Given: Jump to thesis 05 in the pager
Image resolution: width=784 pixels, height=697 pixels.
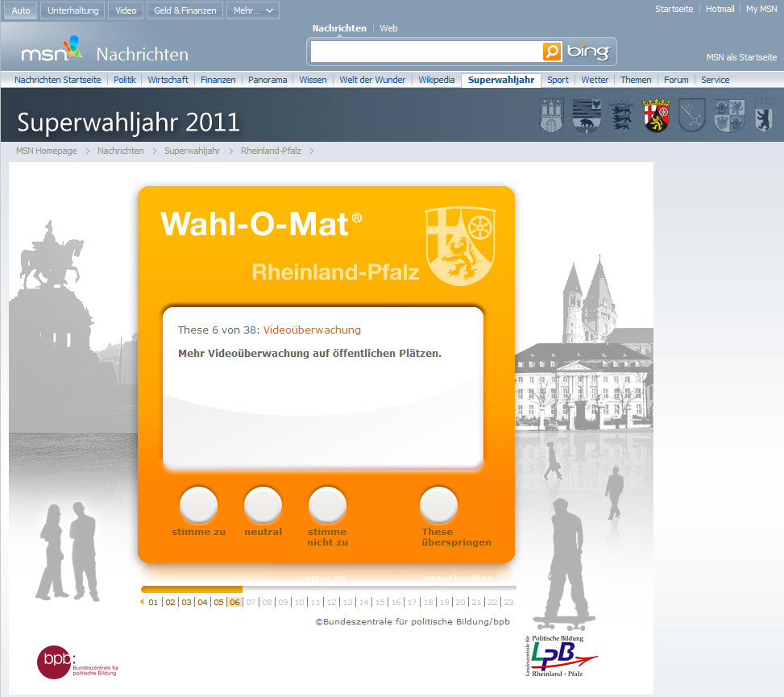Looking at the screenshot, I should click(218, 602).
